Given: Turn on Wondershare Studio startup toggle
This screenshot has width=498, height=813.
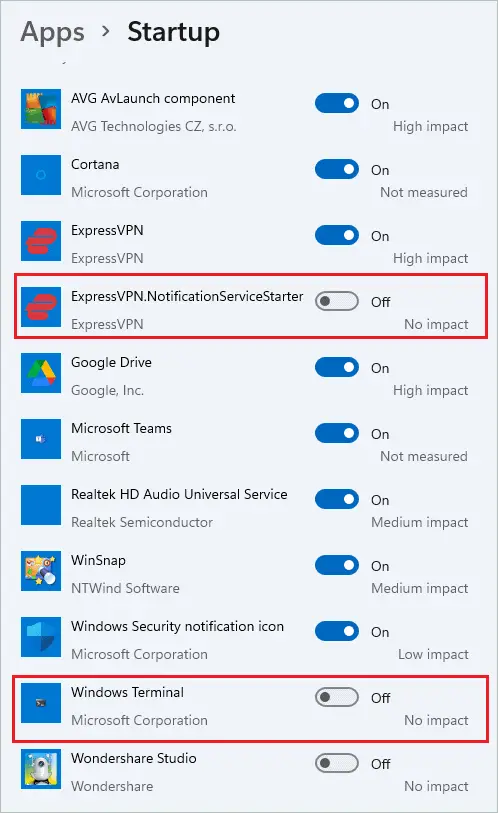Looking at the screenshot, I should 337,763.
